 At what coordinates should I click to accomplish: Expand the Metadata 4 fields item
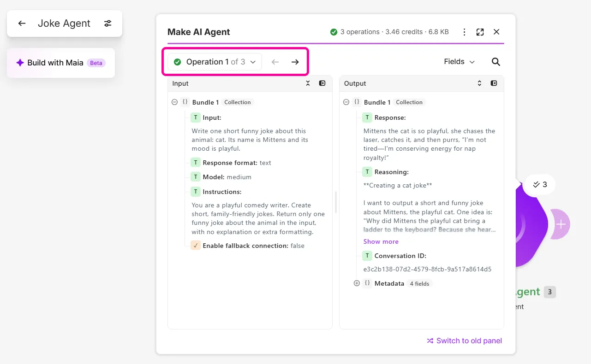coord(357,283)
